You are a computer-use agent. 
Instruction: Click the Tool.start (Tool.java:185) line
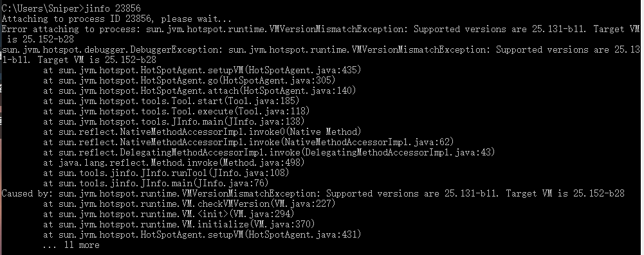click(x=171, y=101)
